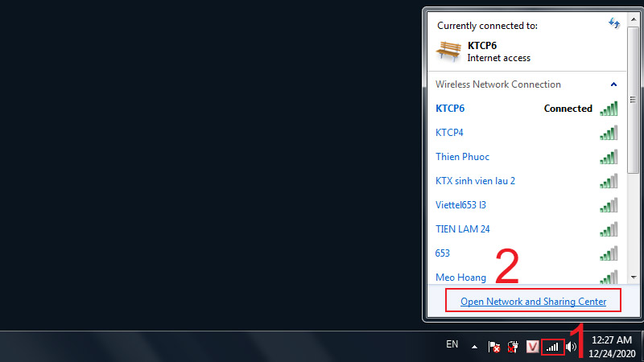Show hidden tray icons arrow
644x362 pixels.
[474, 347]
